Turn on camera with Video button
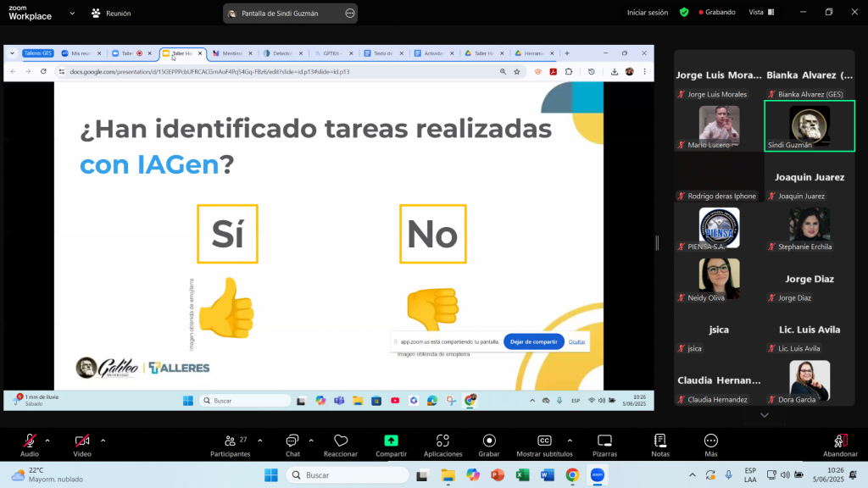 (82, 441)
